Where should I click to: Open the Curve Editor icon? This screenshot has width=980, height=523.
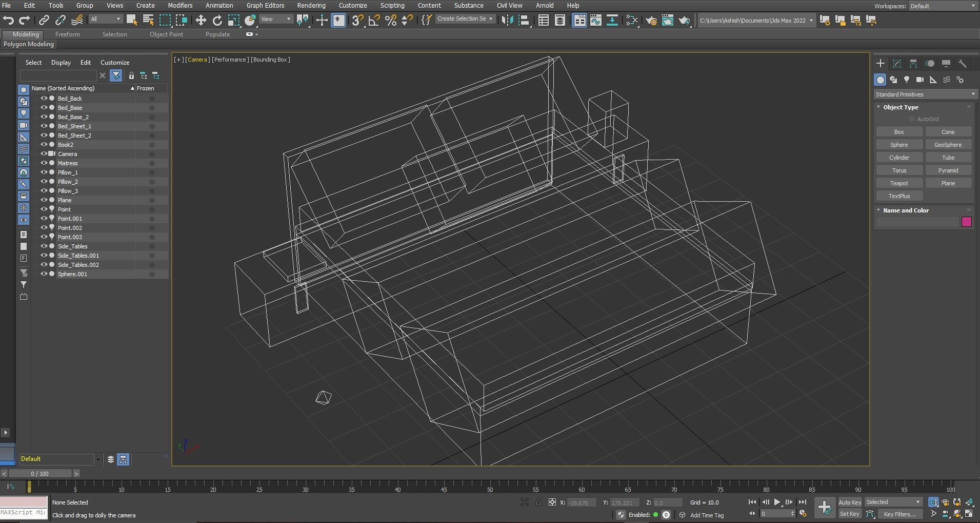click(595, 20)
